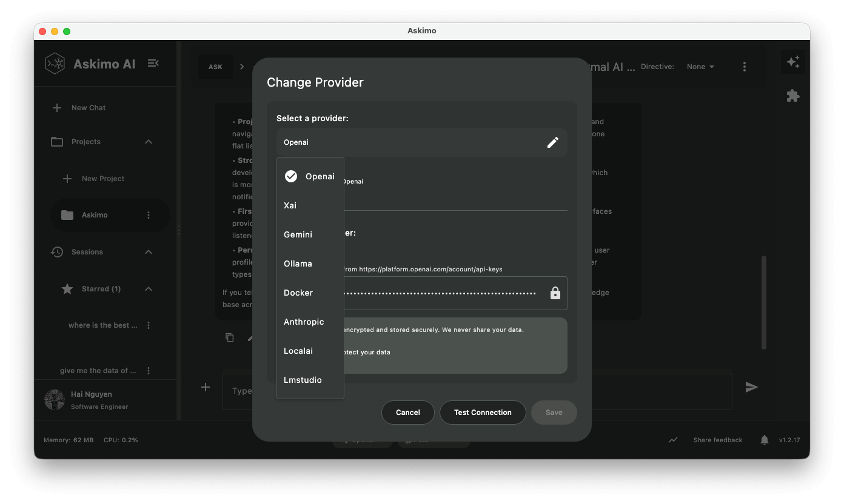844x504 pixels.
Task: Click the plus icon beside New Project
Action: 67,179
